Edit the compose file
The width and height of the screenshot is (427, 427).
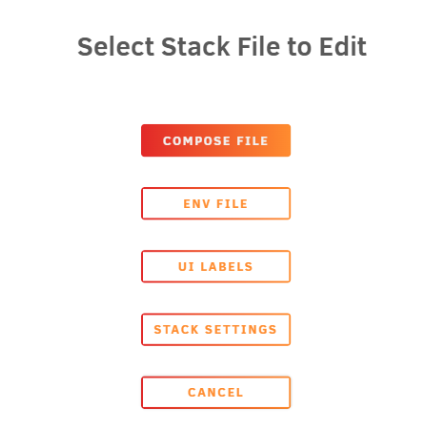click(216, 140)
